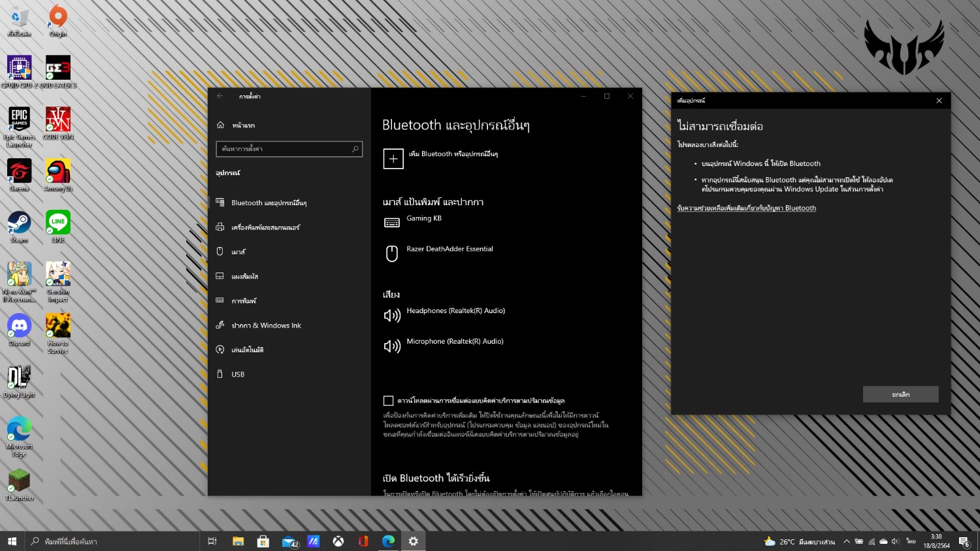This screenshot has width=980, height=551.
Task: Show hidden system tray icons
Action: click(847, 541)
